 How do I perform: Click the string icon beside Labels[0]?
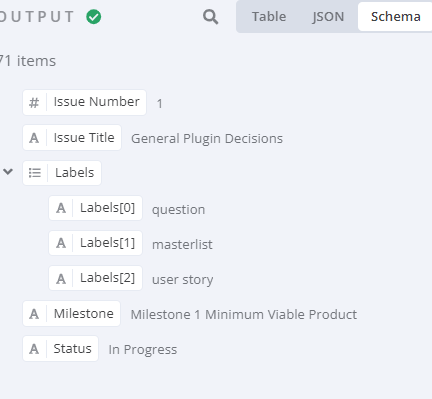point(61,208)
